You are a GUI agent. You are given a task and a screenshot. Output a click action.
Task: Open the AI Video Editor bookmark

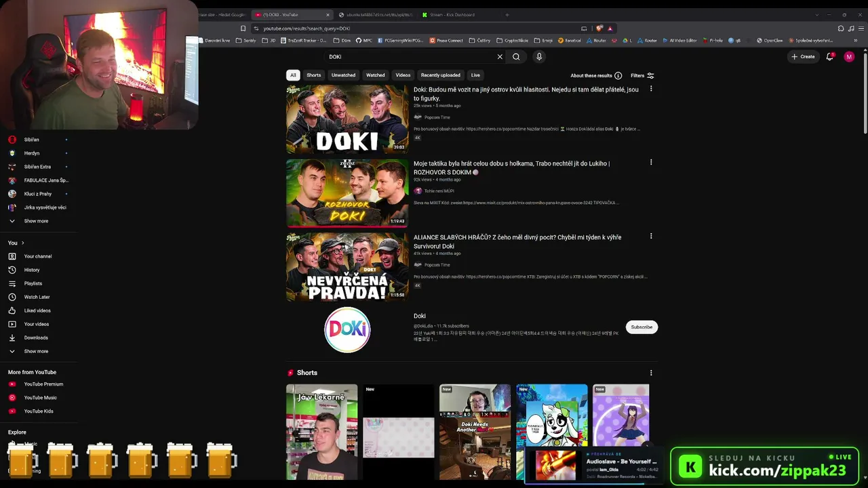pos(679,41)
